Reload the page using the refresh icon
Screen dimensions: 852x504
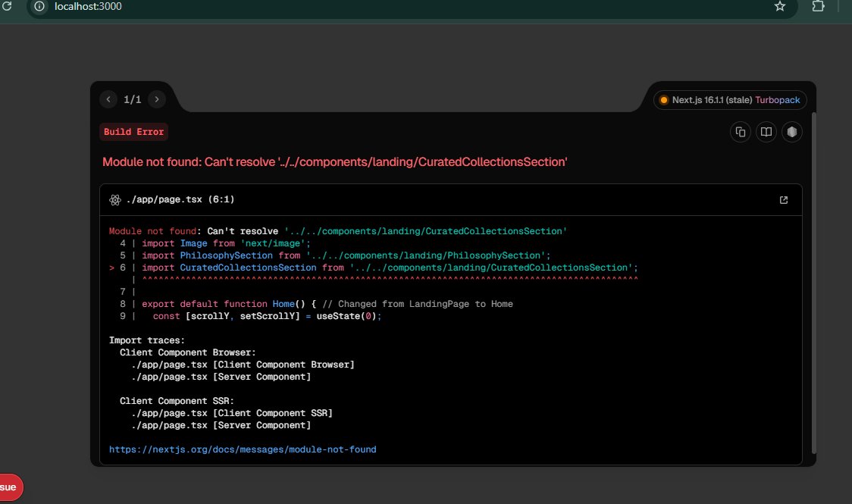click(x=8, y=6)
